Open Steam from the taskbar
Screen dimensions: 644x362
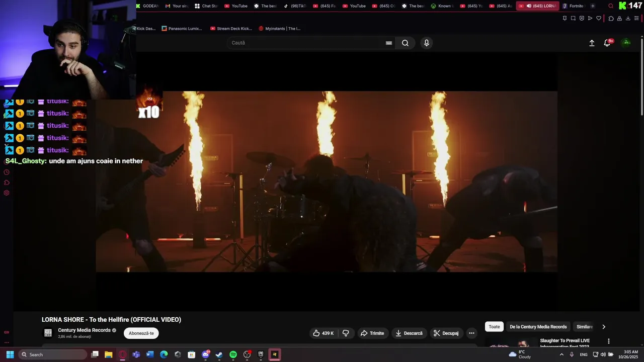[x=219, y=354]
